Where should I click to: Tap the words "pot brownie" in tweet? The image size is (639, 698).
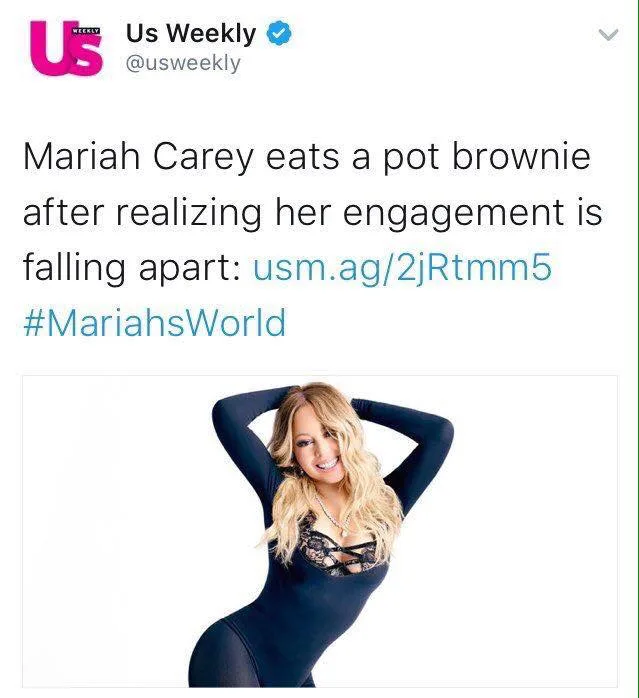(x=487, y=158)
